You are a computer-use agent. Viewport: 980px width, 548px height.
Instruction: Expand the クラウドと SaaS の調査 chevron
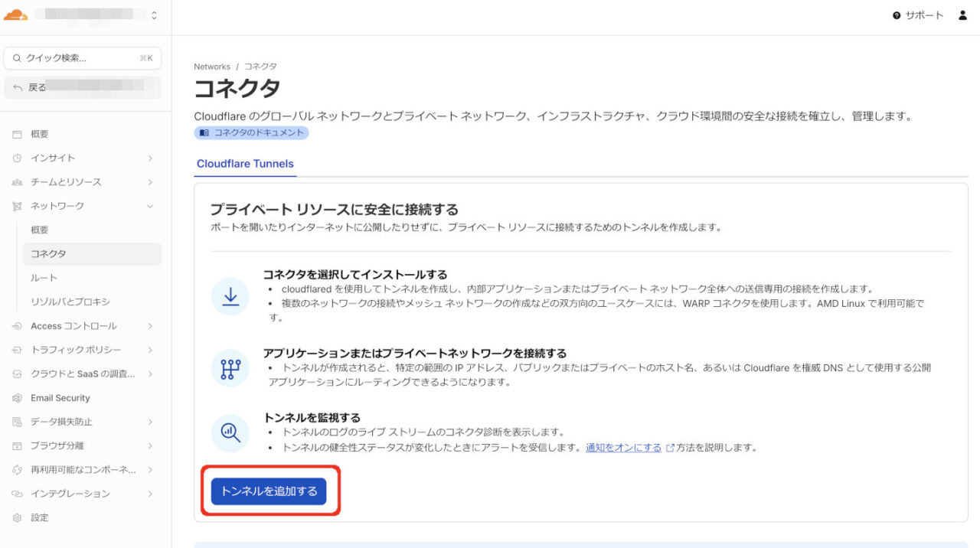(x=150, y=374)
